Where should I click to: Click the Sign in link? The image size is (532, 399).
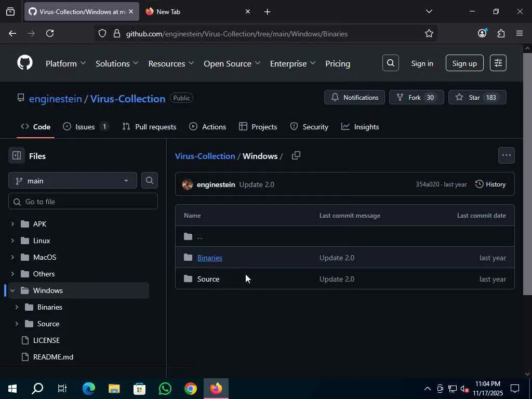point(422,63)
